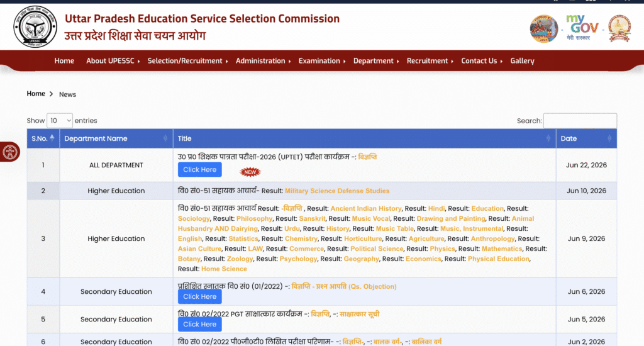Screen dimensions: 644x346
Task: Click Home breadcrumb link
Action: 36,94
